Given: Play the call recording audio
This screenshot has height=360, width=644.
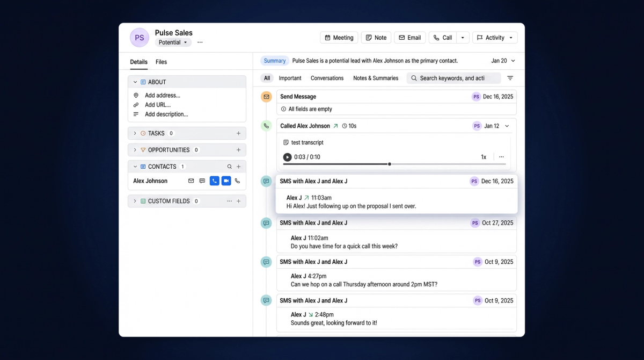Looking at the screenshot, I should (x=287, y=157).
